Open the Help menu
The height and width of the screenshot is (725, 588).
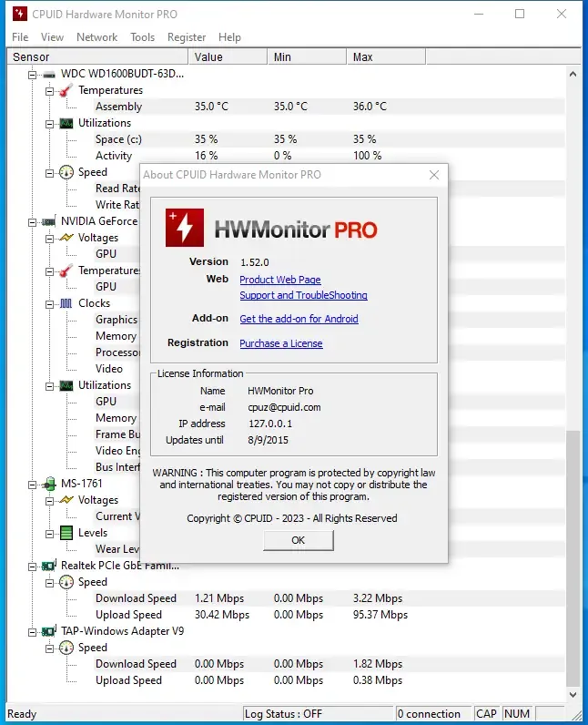[x=229, y=37]
